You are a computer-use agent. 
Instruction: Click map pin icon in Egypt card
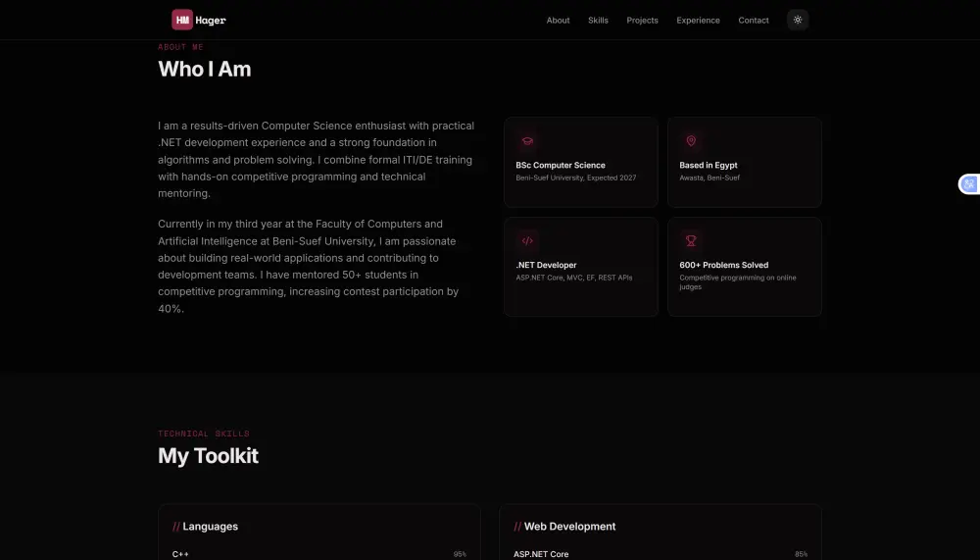pos(691,141)
